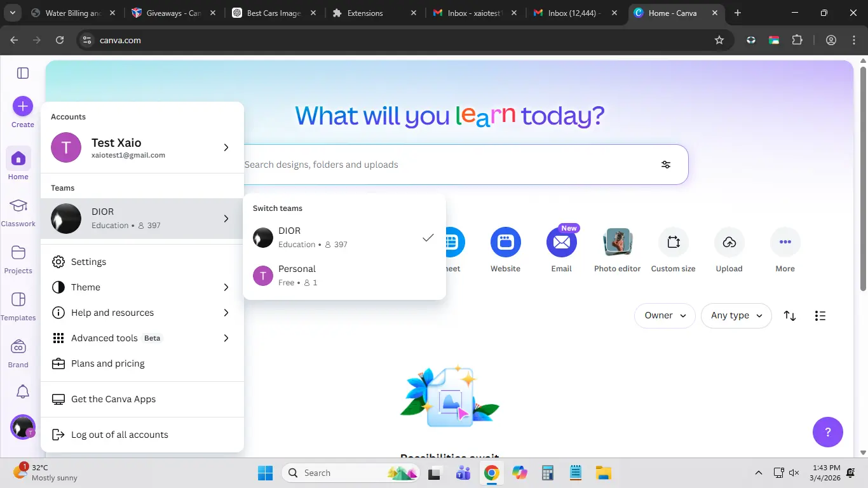Click the page vertical scrollbar

tap(863, 178)
